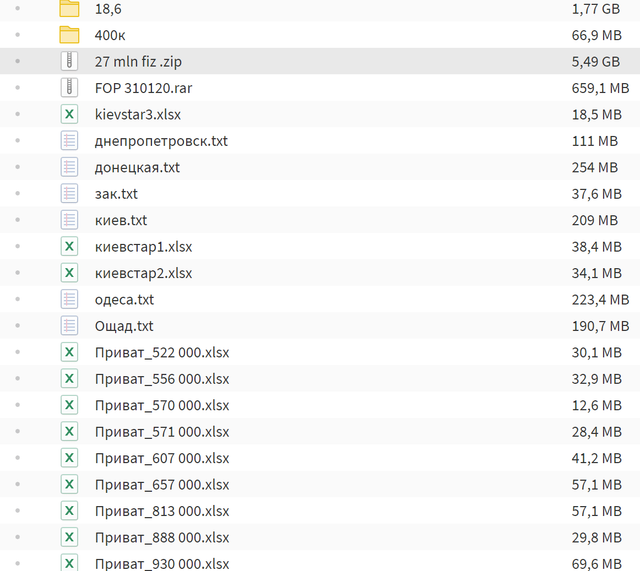Click the bullet dot beside 27 mln fiz .zip
Screen dimensions: 640x571
18,61
